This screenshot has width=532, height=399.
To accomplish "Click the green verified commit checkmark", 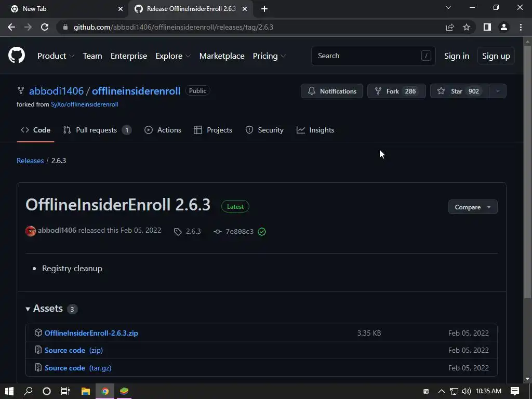I will click(x=262, y=232).
